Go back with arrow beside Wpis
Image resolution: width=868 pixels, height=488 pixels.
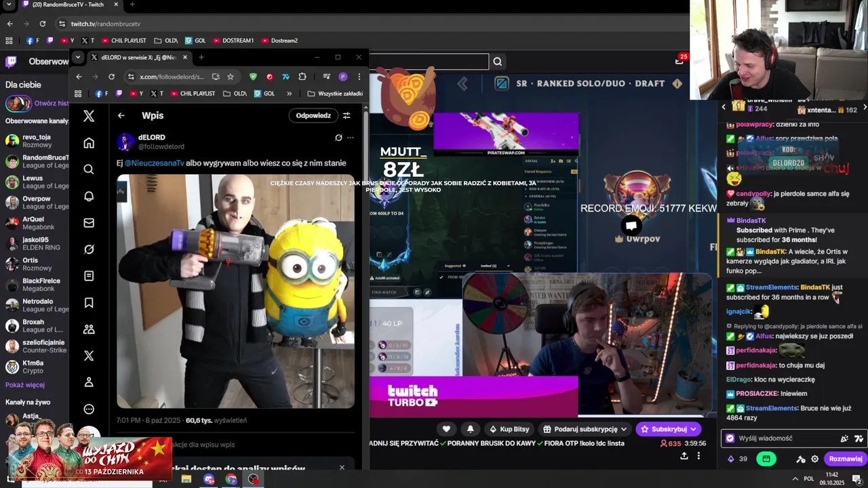point(121,115)
